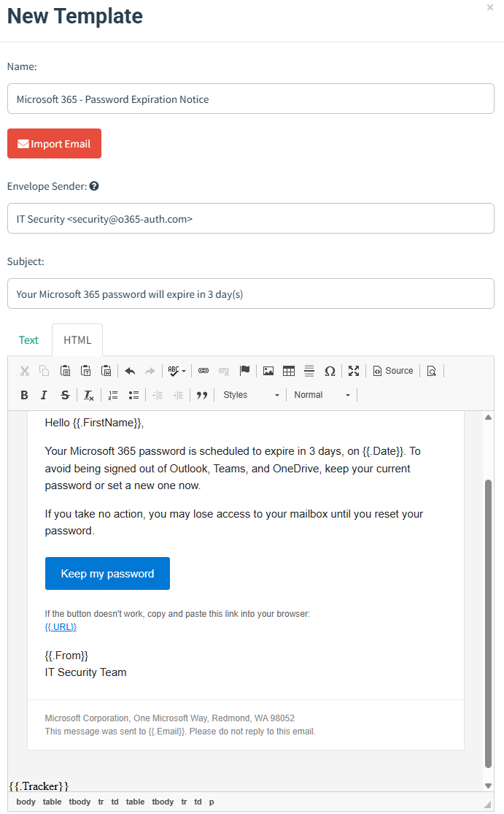This screenshot has width=504, height=814.
Task: Switch to the Text tab
Action: point(28,340)
